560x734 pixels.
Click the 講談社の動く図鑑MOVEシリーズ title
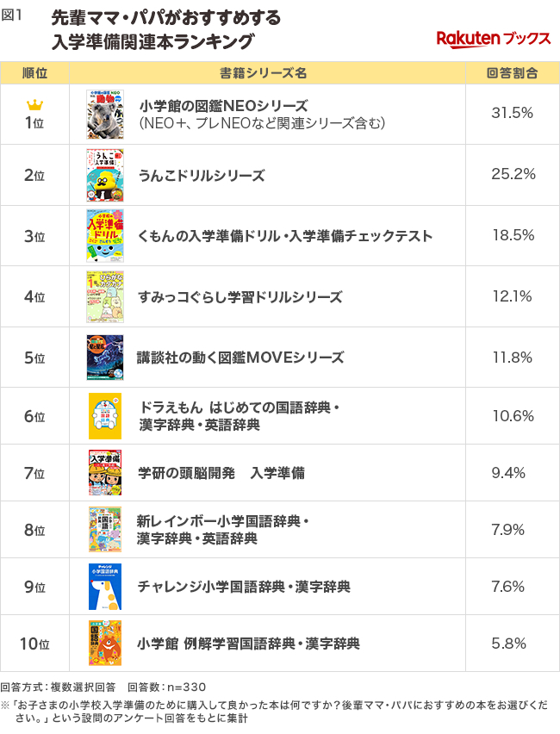coord(240,358)
